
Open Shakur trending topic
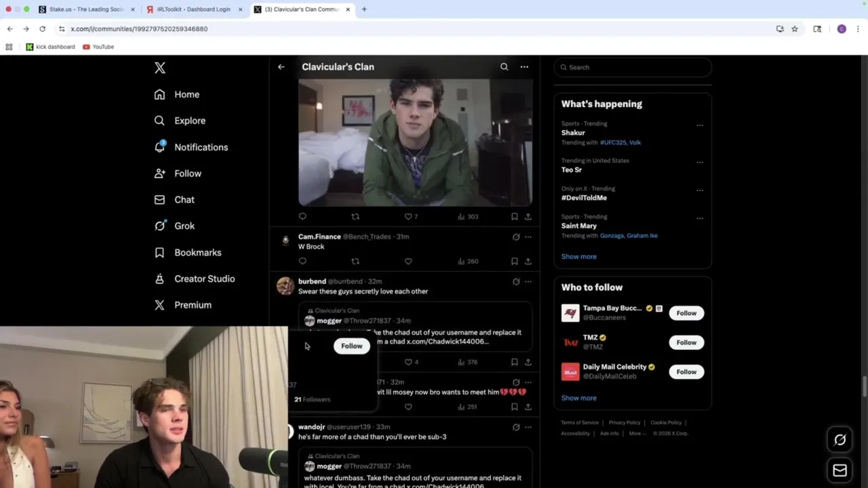[573, 133]
